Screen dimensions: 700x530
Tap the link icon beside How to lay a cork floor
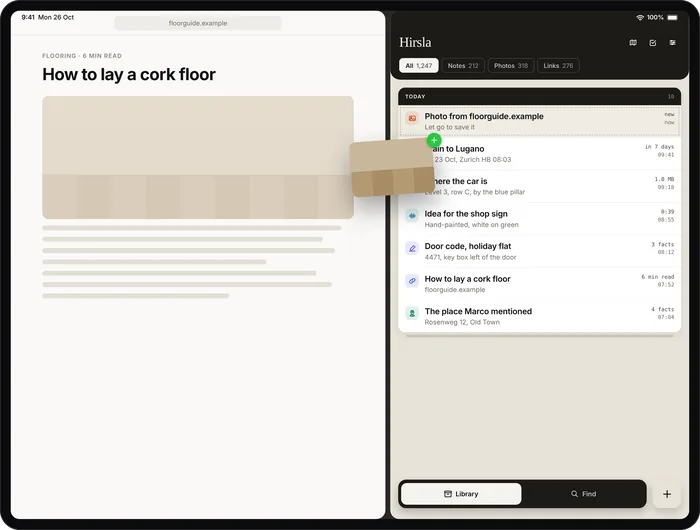pos(412,281)
